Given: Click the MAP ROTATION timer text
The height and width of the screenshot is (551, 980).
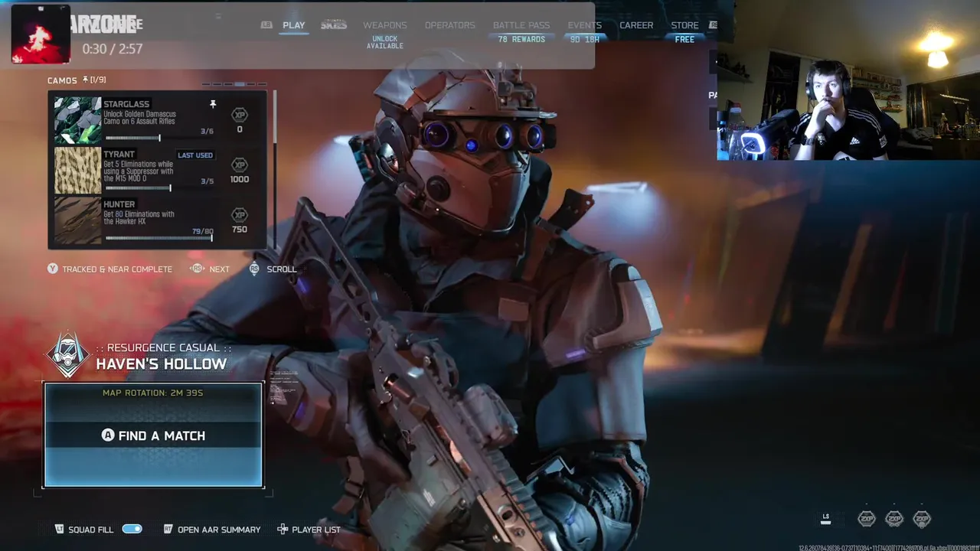Looking at the screenshot, I should tap(153, 393).
